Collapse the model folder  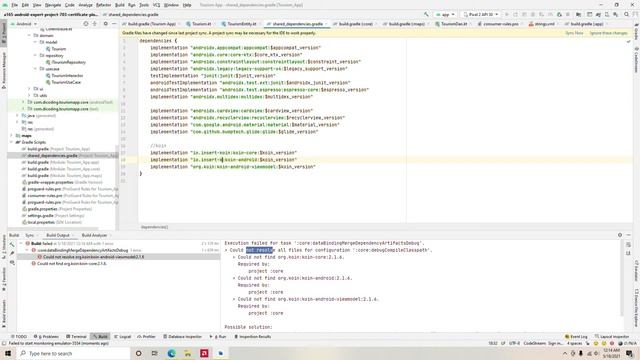click(x=36, y=42)
